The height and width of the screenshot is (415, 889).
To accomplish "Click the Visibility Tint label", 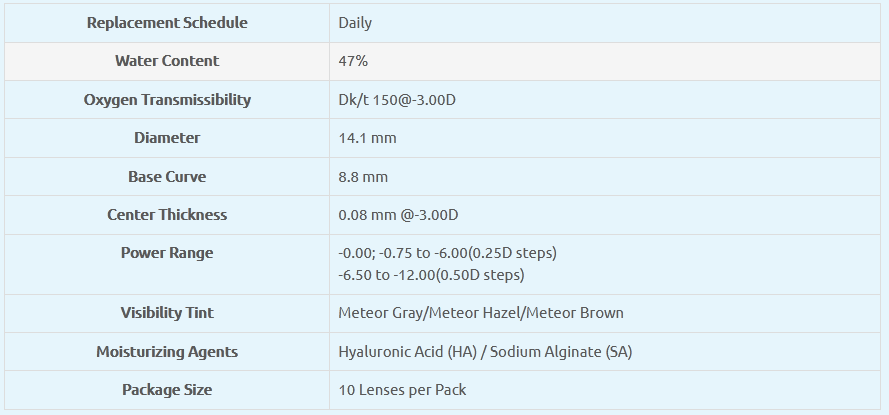I will [167, 313].
